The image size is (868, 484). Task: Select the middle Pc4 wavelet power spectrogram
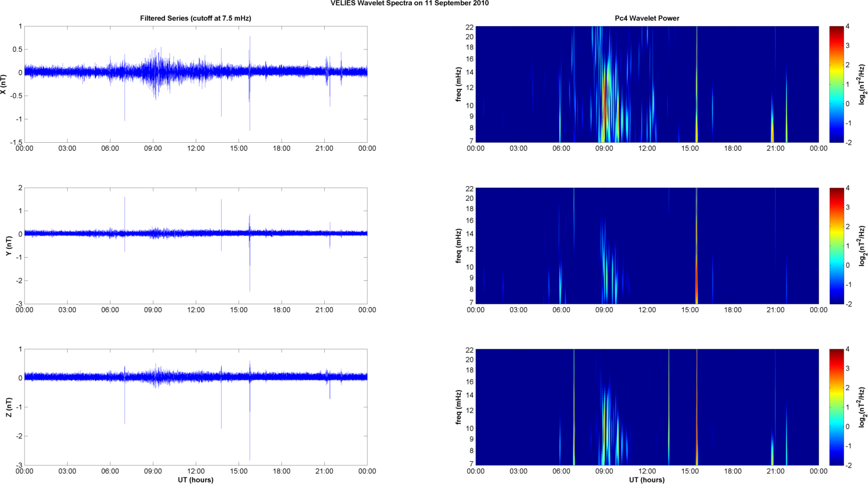coord(647,246)
